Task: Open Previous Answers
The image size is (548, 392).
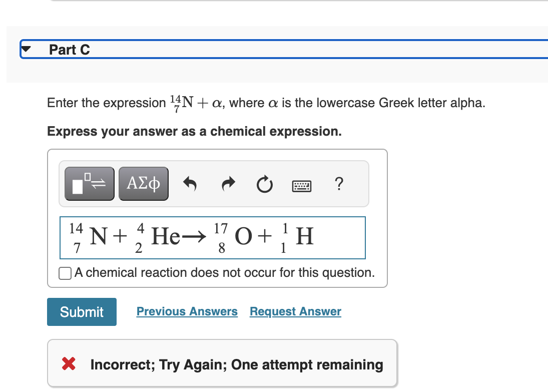Action: (x=187, y=311)
